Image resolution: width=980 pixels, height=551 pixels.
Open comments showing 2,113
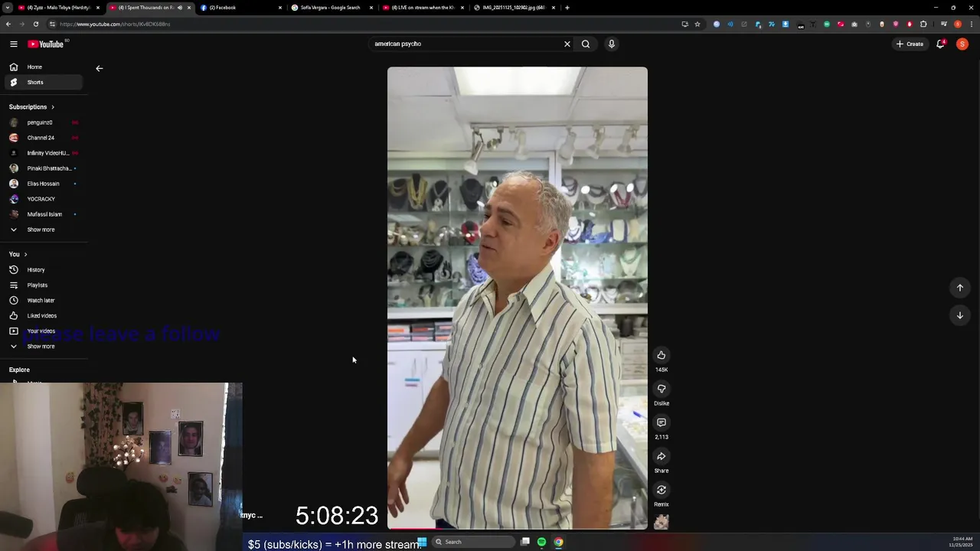point(661,422)
